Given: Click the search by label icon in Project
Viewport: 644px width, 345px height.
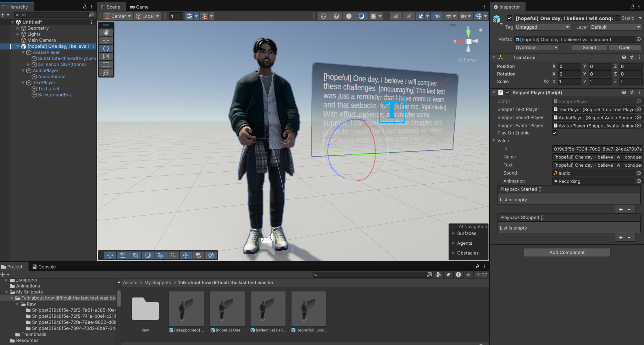Looking at the screenshot, I should click(448, 275).
